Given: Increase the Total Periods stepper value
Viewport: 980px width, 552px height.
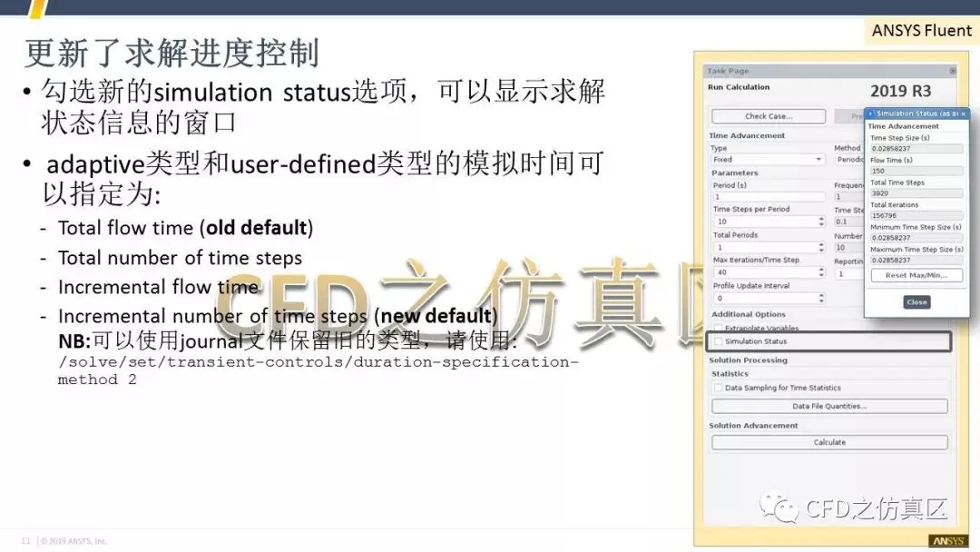Looking at the screenshot, I should [x=821, y=244].
